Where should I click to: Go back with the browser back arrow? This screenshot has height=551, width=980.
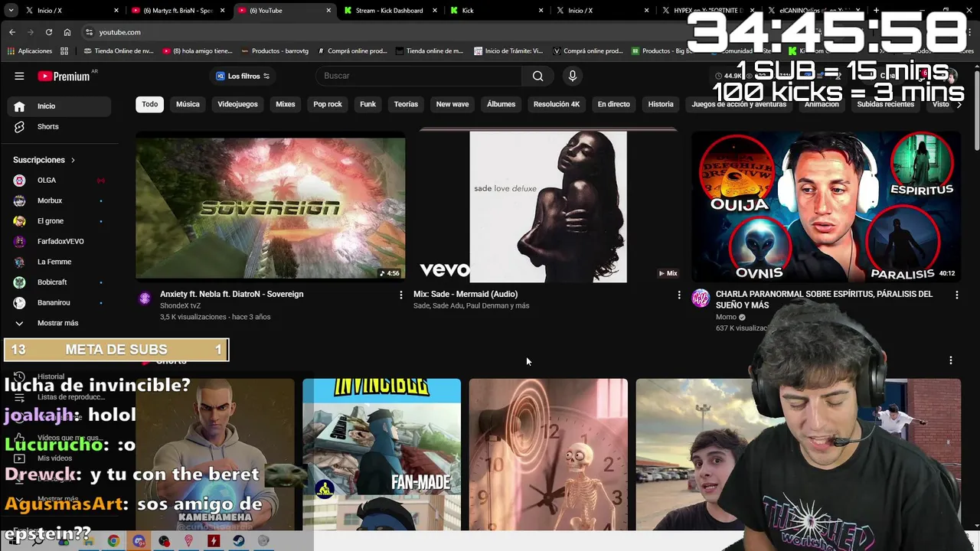click(12, 32)
